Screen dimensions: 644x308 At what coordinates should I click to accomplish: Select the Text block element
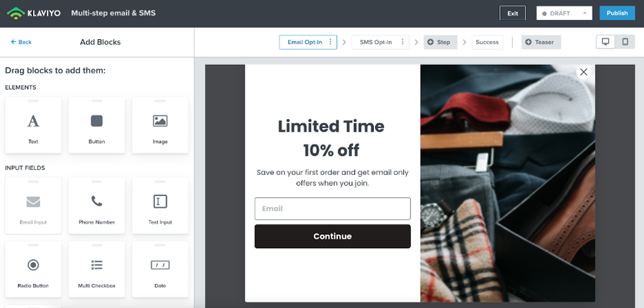pyautogui.click(x=33, y=125)
